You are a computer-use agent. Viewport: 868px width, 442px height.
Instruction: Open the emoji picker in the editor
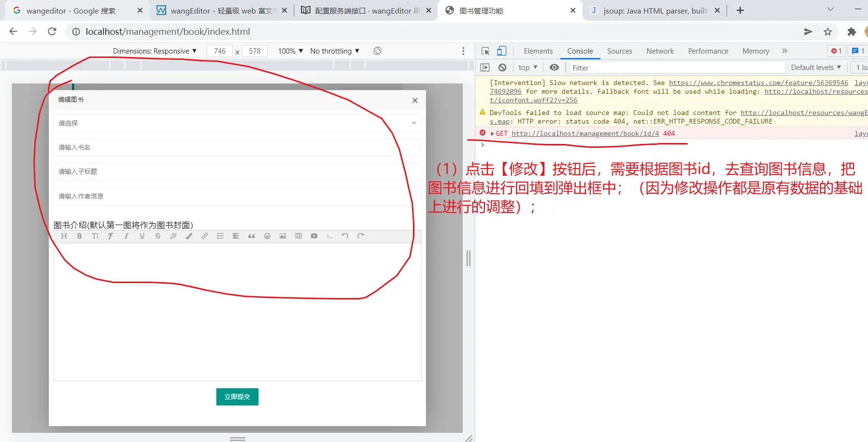(267, 236)
